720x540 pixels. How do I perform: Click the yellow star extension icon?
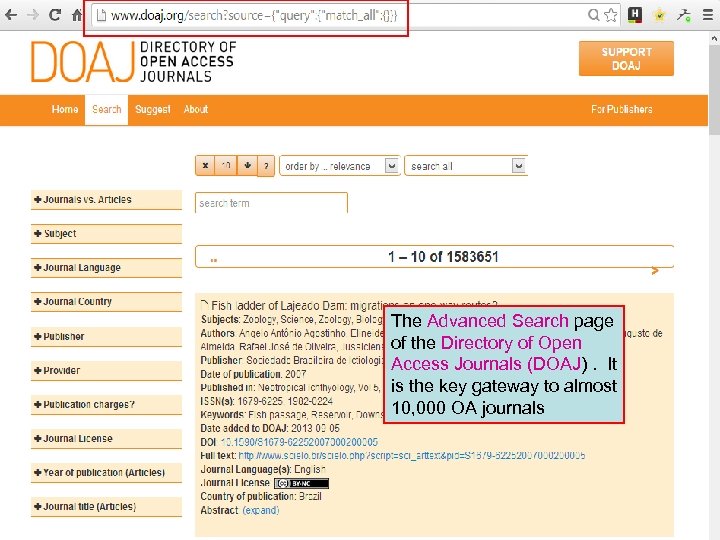tap(659, 15)
